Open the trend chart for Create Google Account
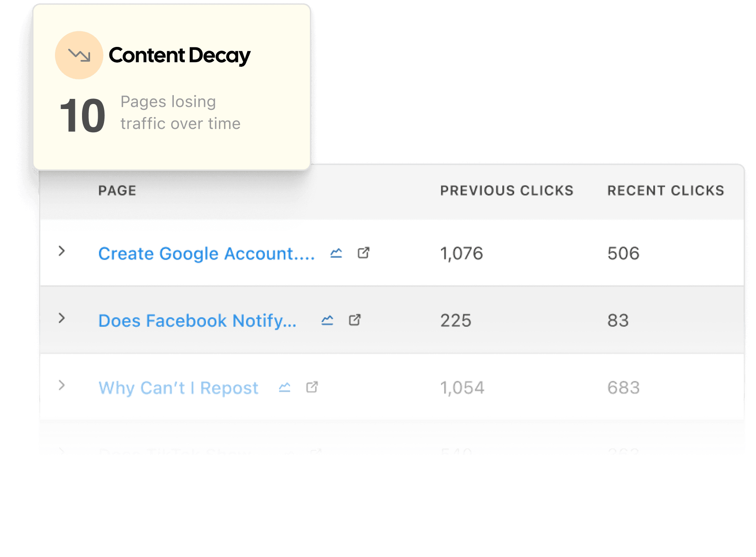756x557 pixels. point(336,254)
